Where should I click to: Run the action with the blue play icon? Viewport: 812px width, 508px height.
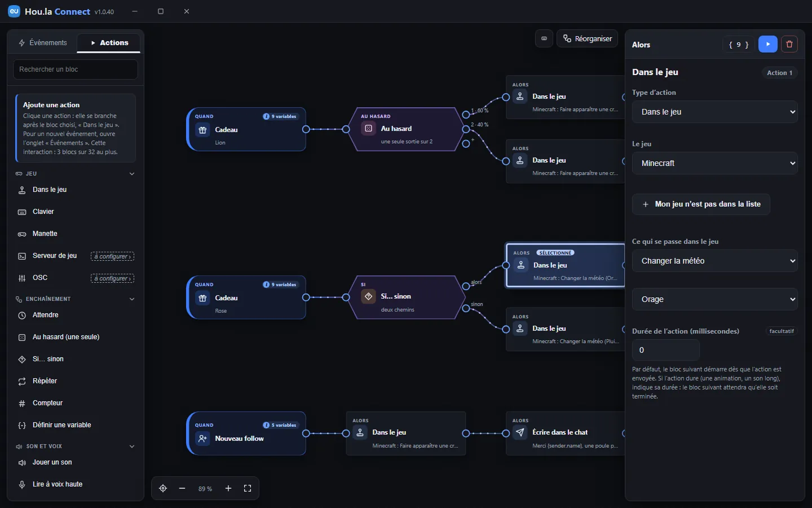pyautogui.click(x=767, y=44)
